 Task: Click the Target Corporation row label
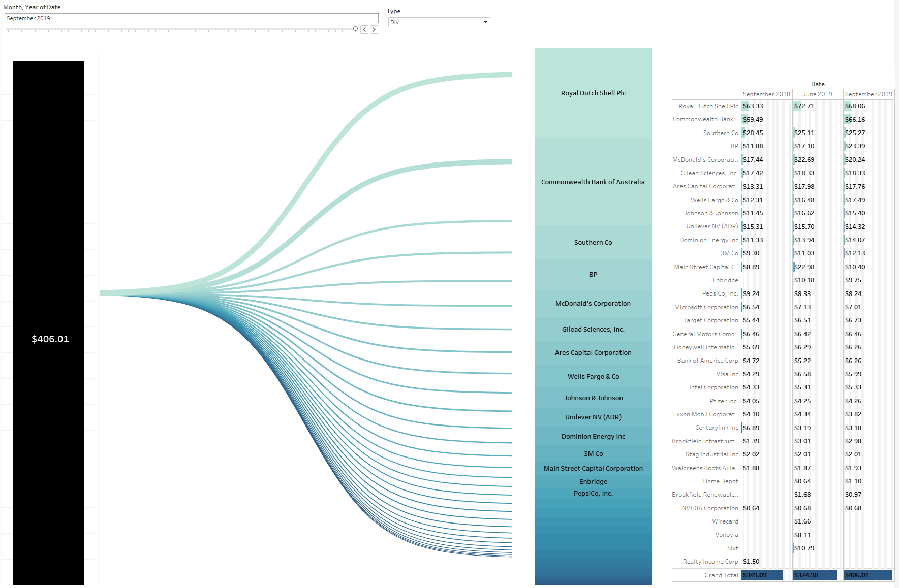click(710, 320)
